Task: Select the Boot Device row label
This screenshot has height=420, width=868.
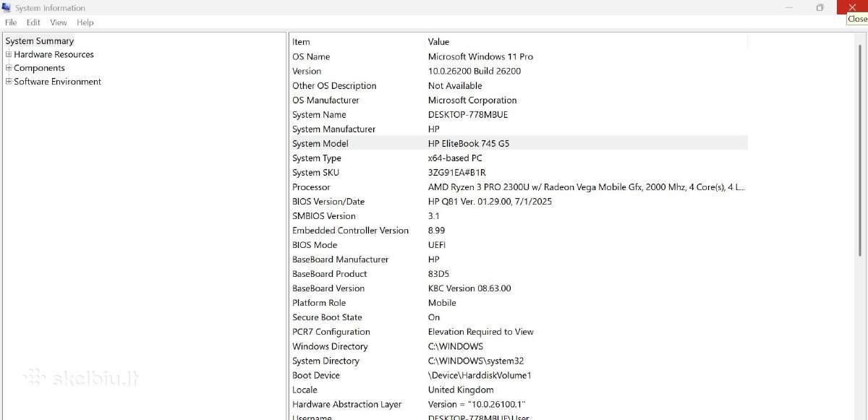Action: pyautogui.click(x=316, y=374)
